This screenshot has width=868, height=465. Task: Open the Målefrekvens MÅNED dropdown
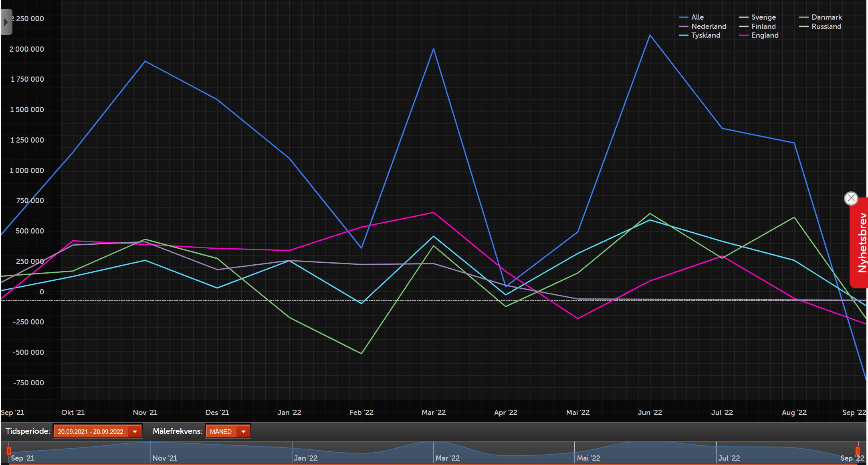click(x=221, y=431)
